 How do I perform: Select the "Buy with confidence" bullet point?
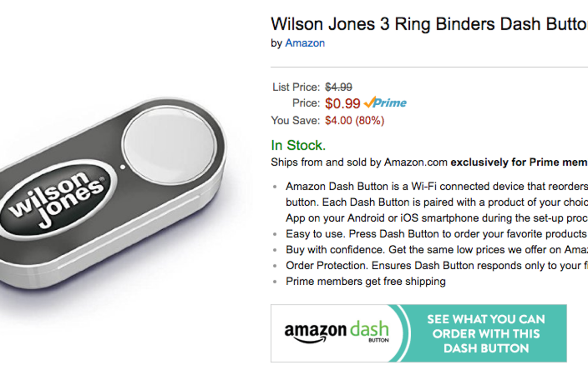[436, 250]
